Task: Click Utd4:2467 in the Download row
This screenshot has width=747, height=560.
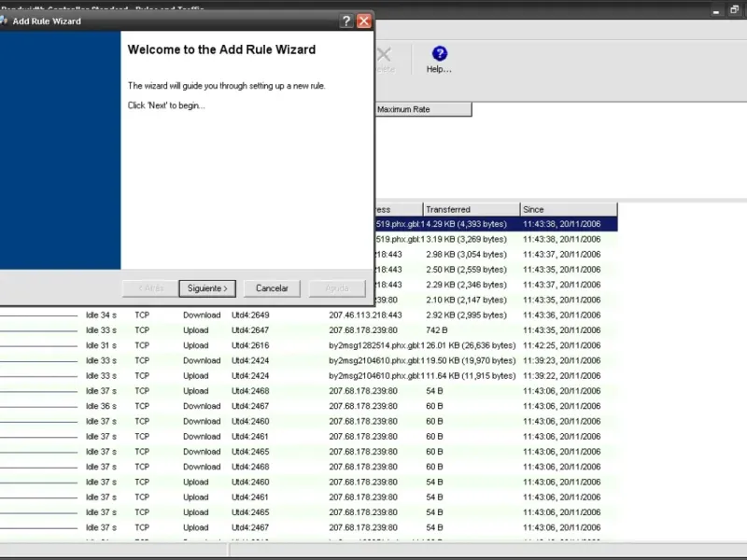Action: pyautogui.click(x=250, y=407)
